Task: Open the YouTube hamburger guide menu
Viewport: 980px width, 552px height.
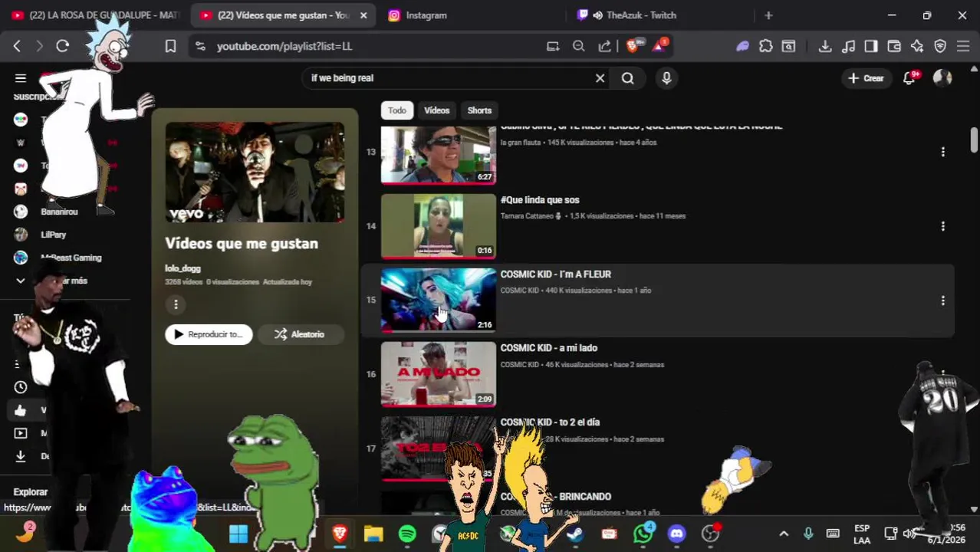Action: pyautogui.click(x=21, y=77)
